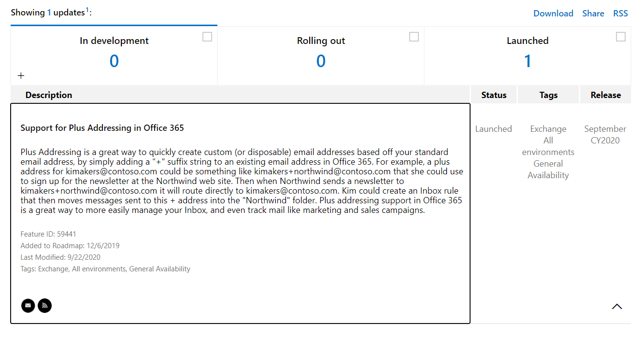Expand the In development card with the plus sign
This screenshot has height=338, width=644.
tap(21, 75)
